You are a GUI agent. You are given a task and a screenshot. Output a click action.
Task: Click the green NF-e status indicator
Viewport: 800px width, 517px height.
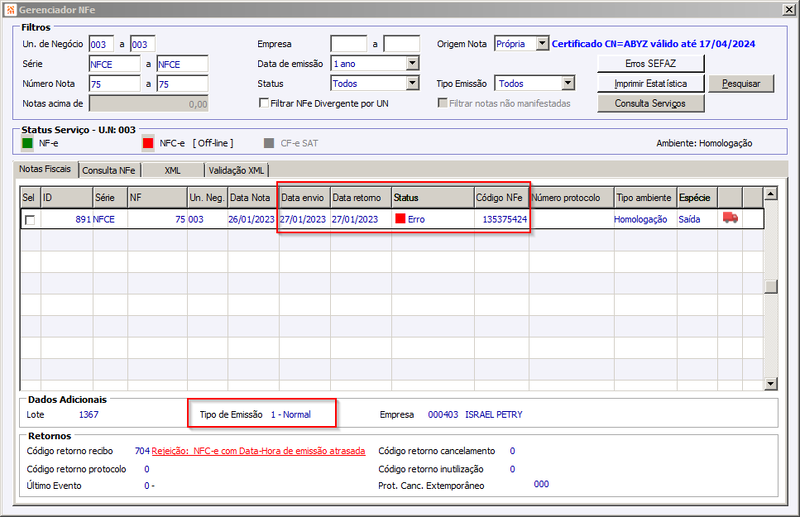point(28,143)
